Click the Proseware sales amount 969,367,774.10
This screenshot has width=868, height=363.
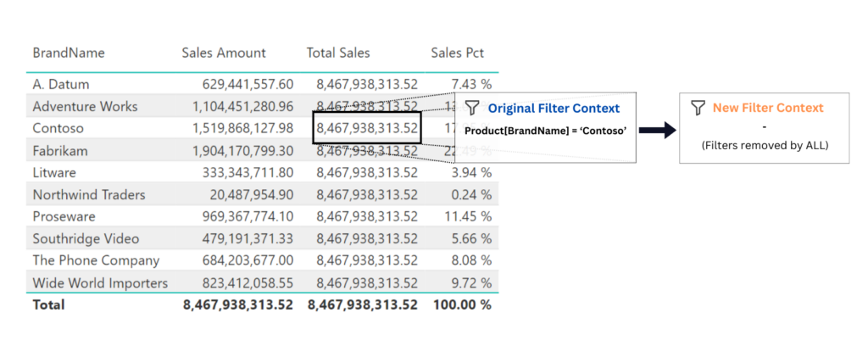tap(248, 216)
